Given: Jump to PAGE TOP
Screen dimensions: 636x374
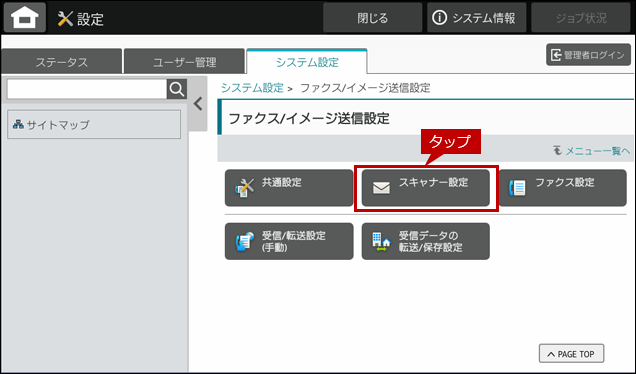Looking at the screenshot, I should (x=571, y=354).
